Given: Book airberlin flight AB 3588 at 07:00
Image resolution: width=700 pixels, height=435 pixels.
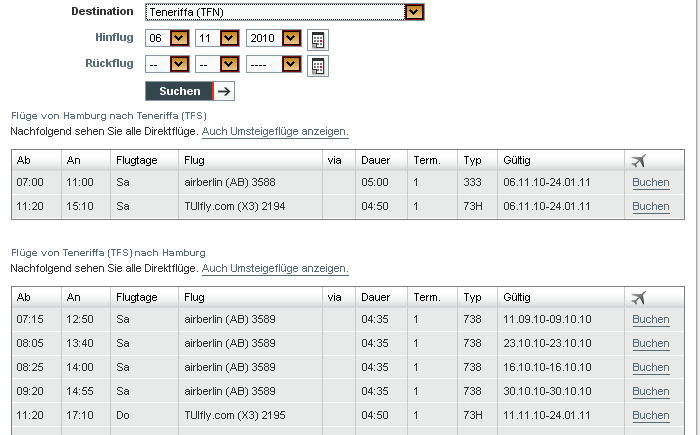Looking at the screenshot, I should (x=650, y=183).
